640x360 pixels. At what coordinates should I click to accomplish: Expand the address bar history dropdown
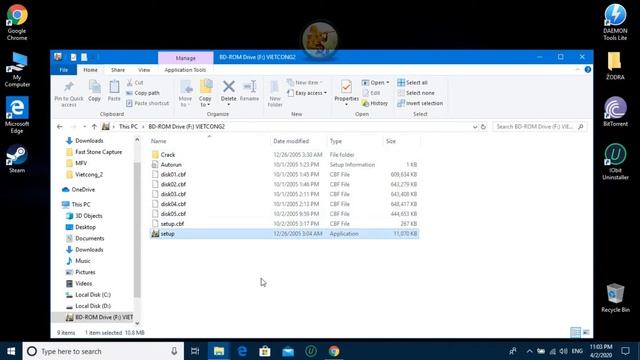(475, 127)
